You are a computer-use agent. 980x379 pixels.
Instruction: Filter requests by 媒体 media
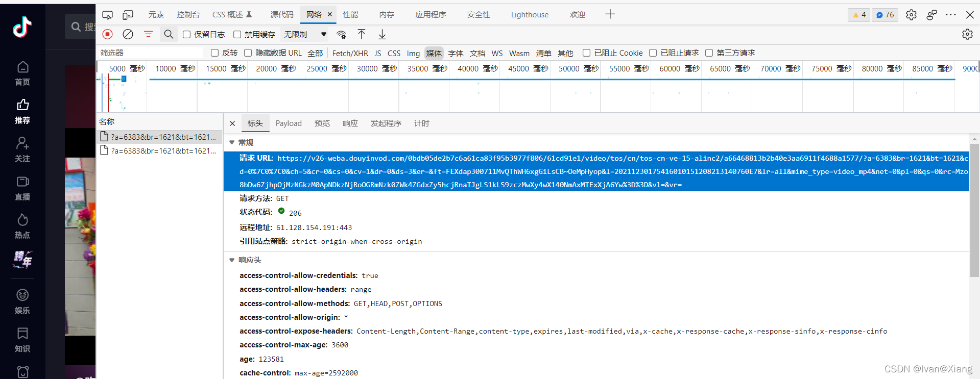coord(434,53)
